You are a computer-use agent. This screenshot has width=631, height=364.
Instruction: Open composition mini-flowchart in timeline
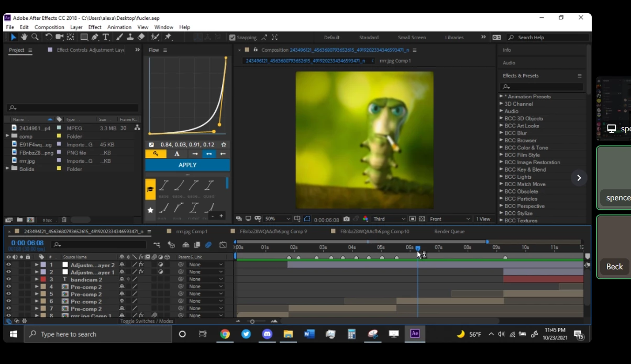(x=157, y=245)
